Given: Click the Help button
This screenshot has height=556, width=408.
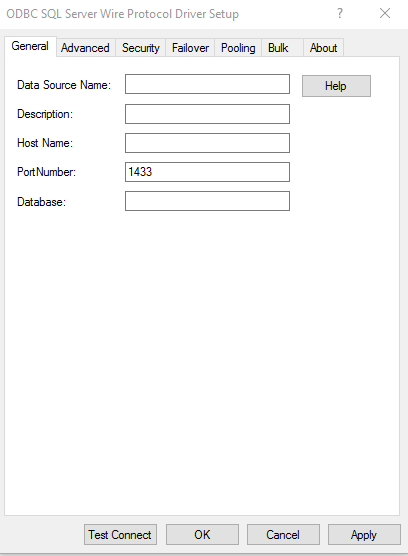Looking at the screenshot, I should click(336, 86).
